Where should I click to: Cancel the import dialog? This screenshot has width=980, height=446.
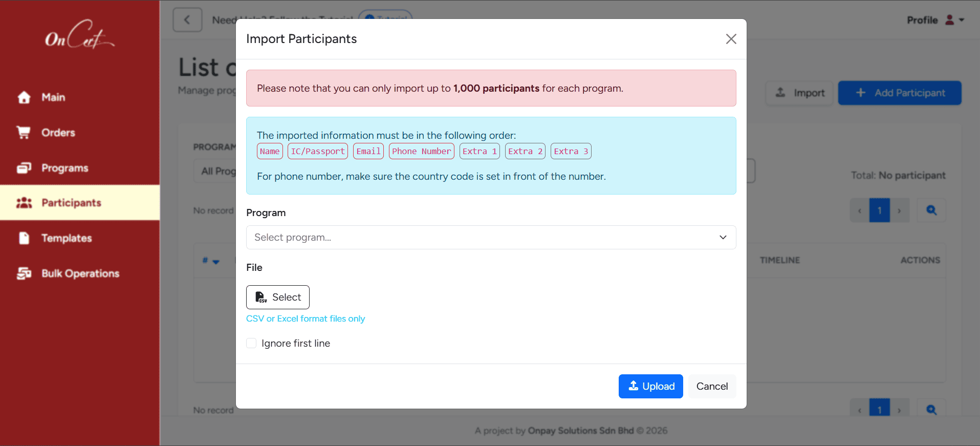click(712, 386)
